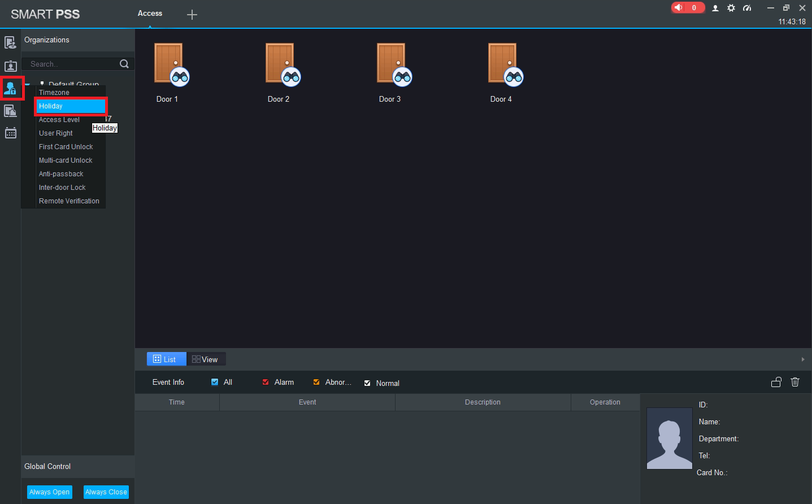This screenshot has width=812, height=504.
Task: Toggle the Alarm event checkbox
Action: (x=266, y=383)
